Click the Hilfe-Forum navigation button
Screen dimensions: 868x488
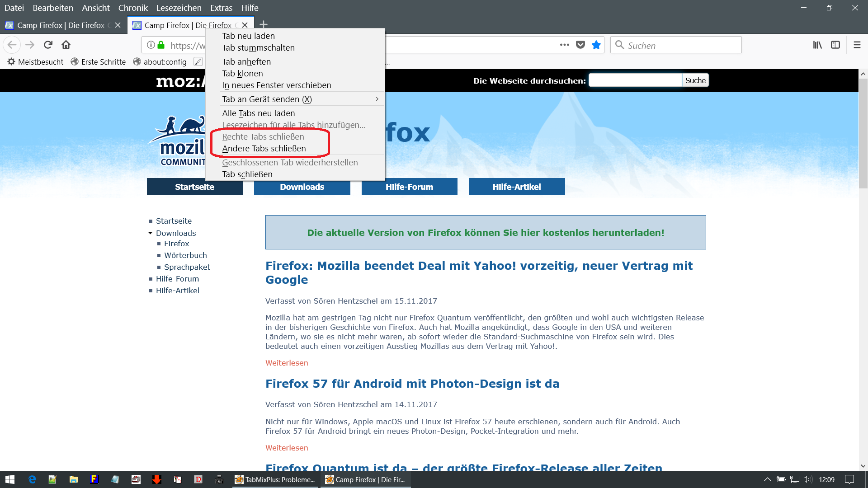tap(409, 187)
